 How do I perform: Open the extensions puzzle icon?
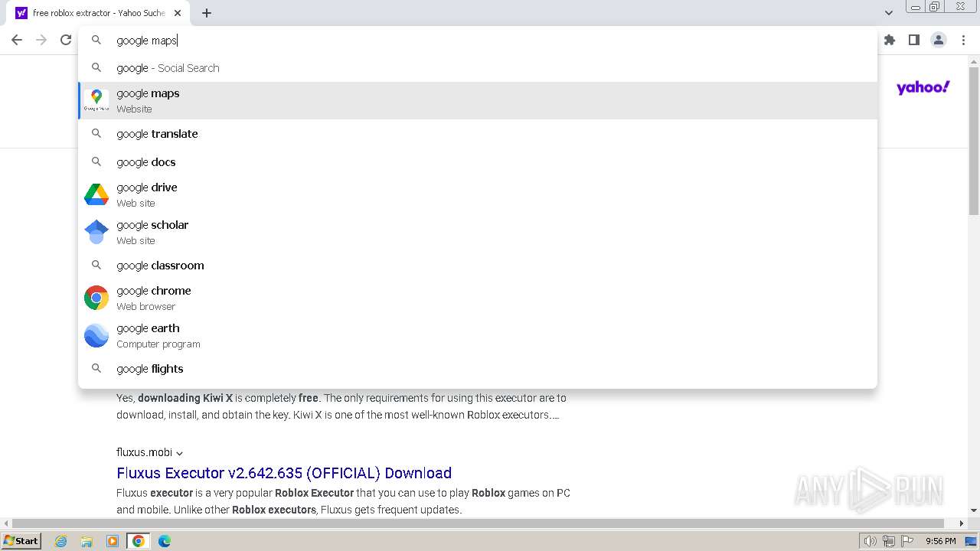coord(890,40)
